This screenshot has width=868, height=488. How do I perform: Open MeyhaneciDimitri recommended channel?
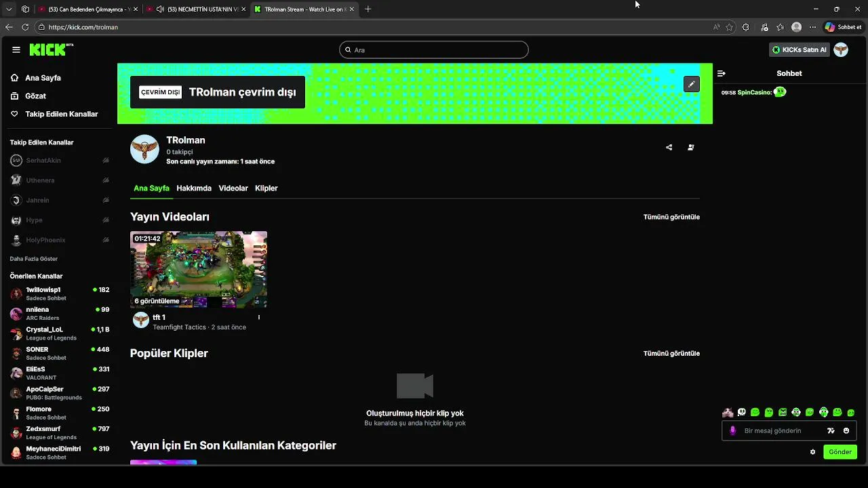pyautogui.click(x=60, y=452)
